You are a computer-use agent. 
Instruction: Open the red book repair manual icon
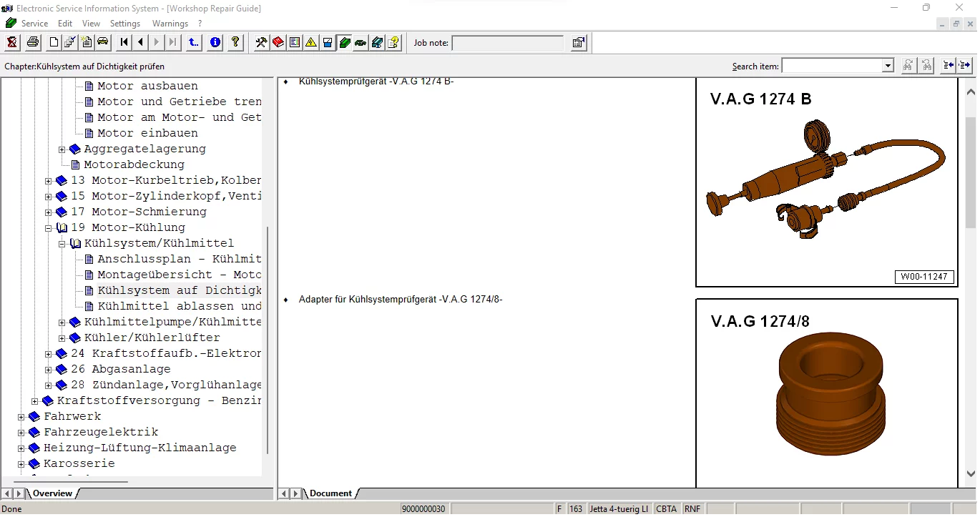pyautogui.click(x=278, y=42)
